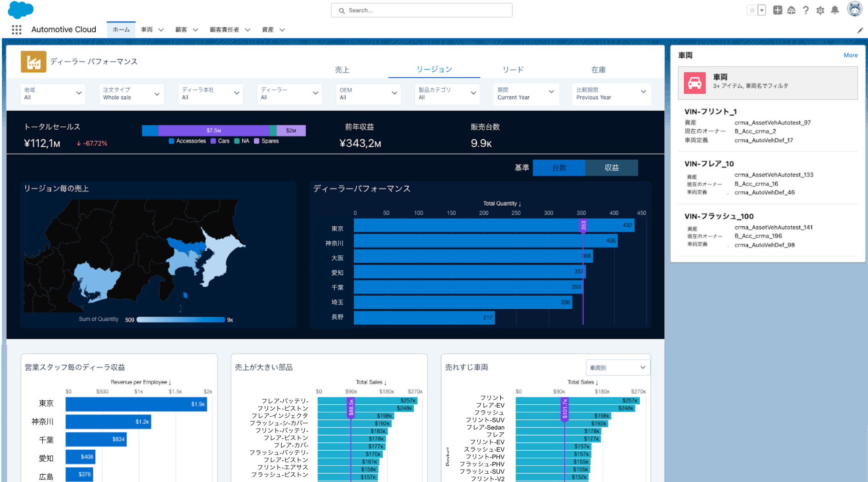868x482 pixels.
Task: Switch to the 売上 dashboard tab
Action: click(342, 70)
